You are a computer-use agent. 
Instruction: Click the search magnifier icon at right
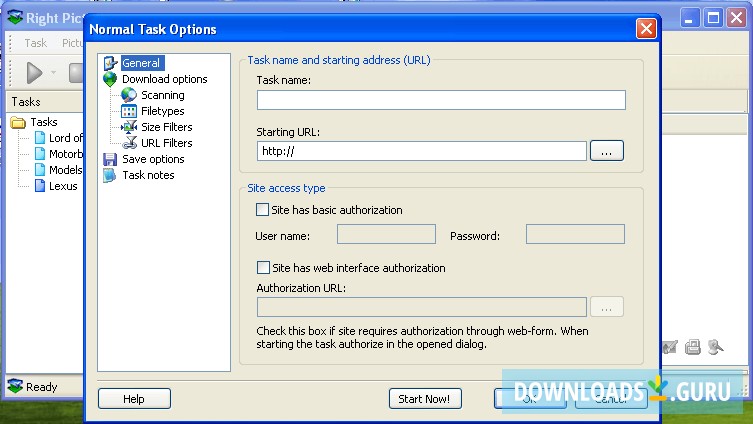point(715,347)
